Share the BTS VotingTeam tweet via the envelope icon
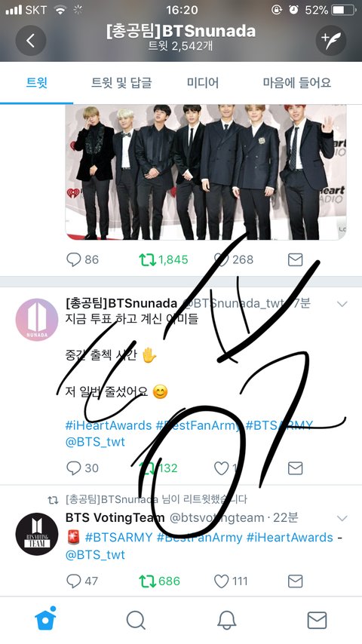This screenshot has width=362, height=644. point(295,581)
